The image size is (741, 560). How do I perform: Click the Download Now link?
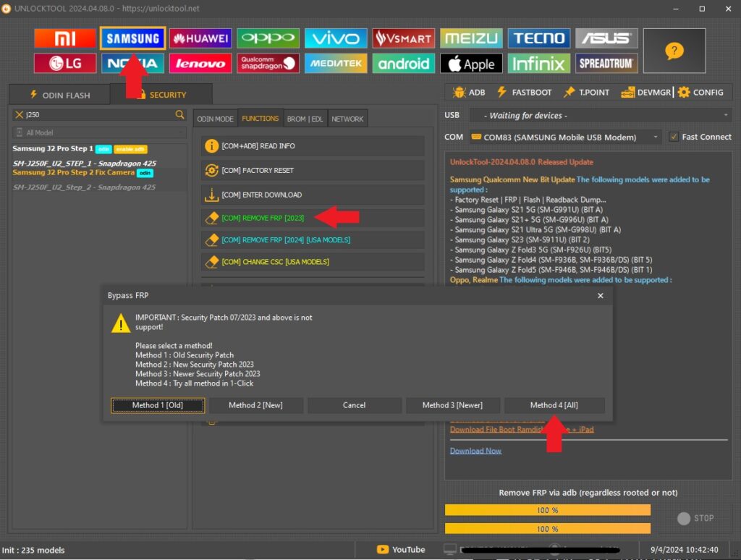(475, 451)
